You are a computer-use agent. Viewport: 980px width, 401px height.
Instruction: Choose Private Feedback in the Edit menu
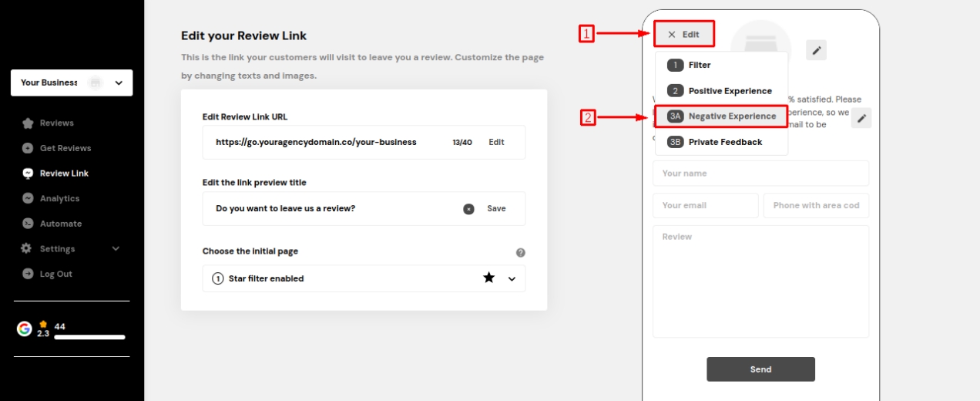722,142
